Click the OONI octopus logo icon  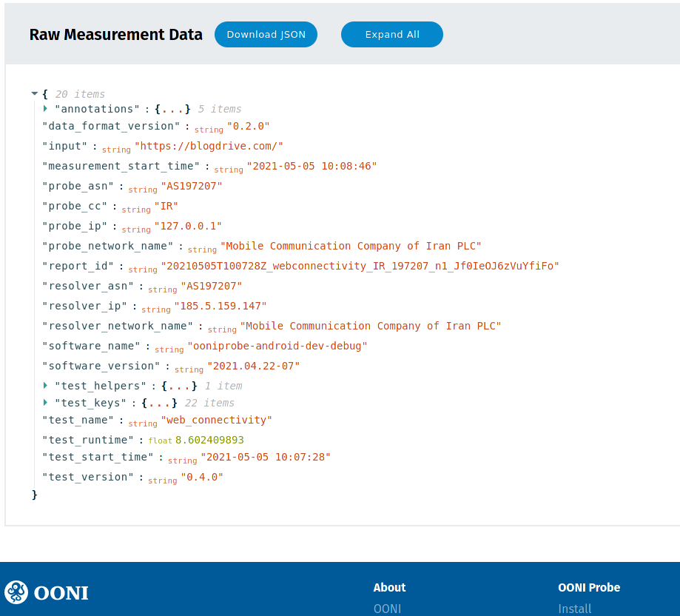coord(16,592)
